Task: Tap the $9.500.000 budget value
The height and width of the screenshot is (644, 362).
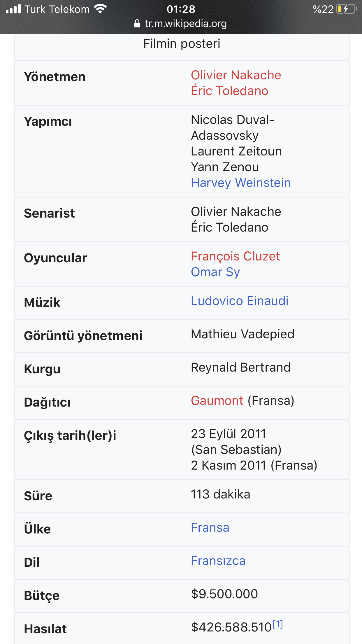Action: 224,594
